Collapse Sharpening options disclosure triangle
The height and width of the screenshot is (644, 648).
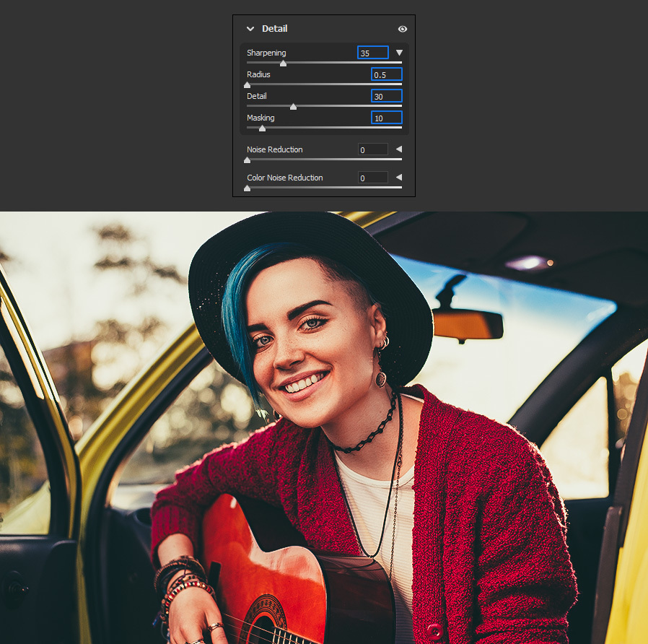399,53
